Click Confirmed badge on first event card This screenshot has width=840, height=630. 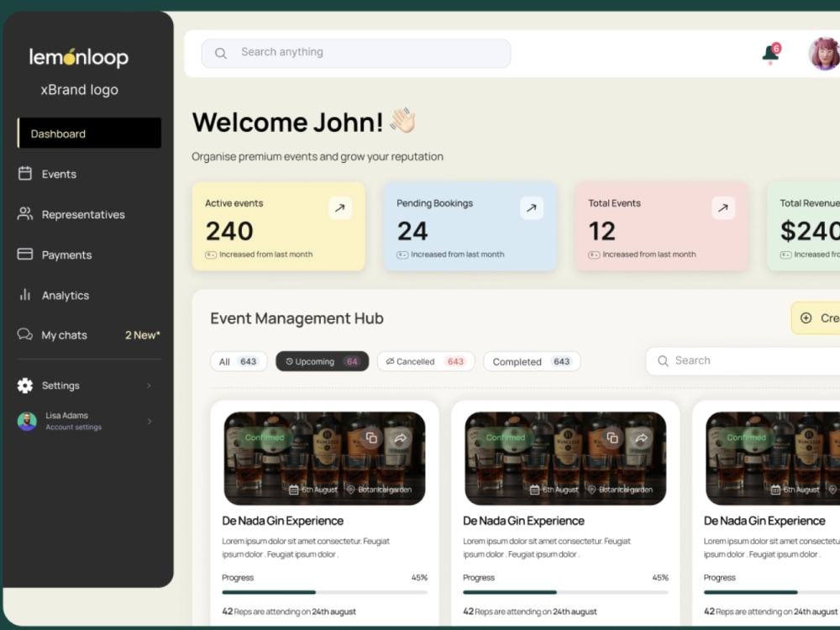[264, 438]
